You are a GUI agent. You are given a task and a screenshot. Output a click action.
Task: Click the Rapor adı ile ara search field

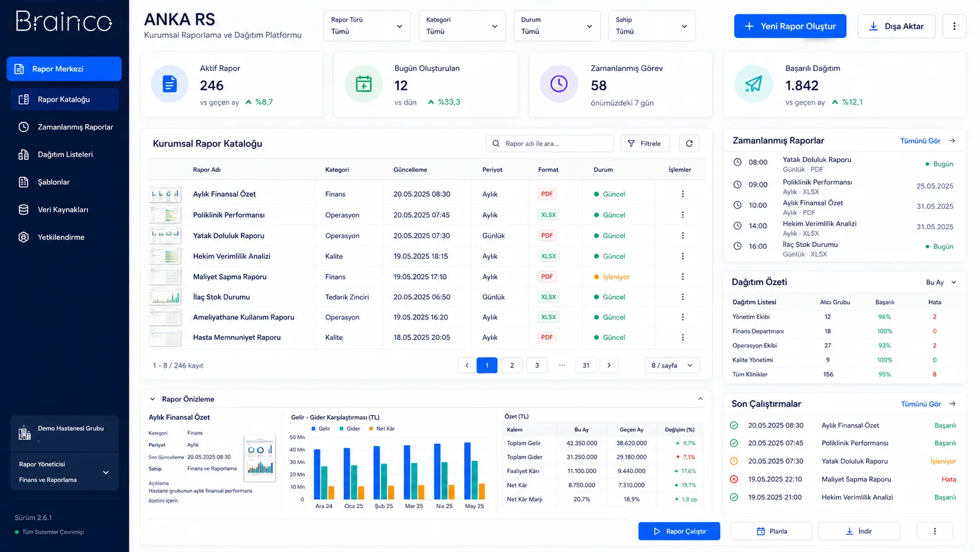tap(550, 144)
